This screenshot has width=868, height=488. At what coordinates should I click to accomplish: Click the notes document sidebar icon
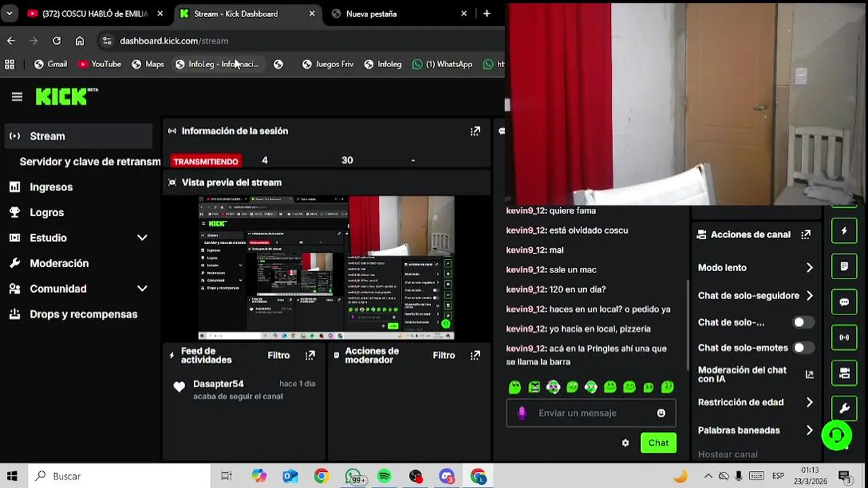point(844,266)
